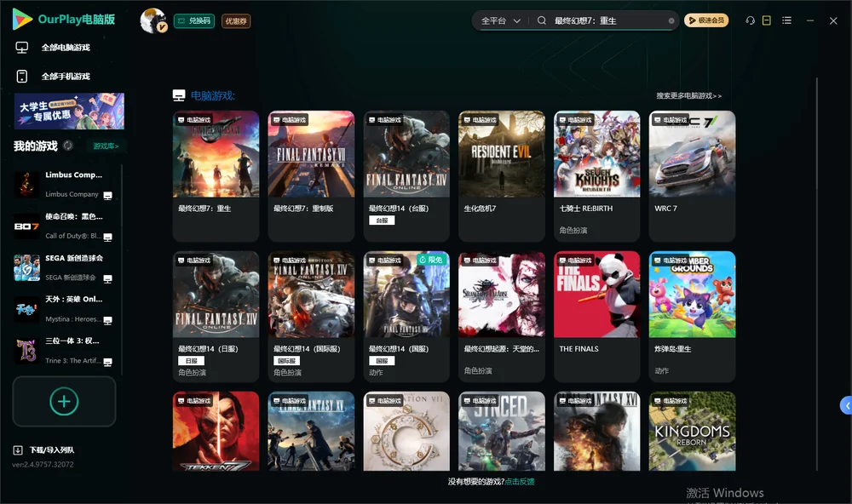Click the 电脑游戏 section monitor icon
The width and height of the screenshot is (852, 504).
coord(179,95)
